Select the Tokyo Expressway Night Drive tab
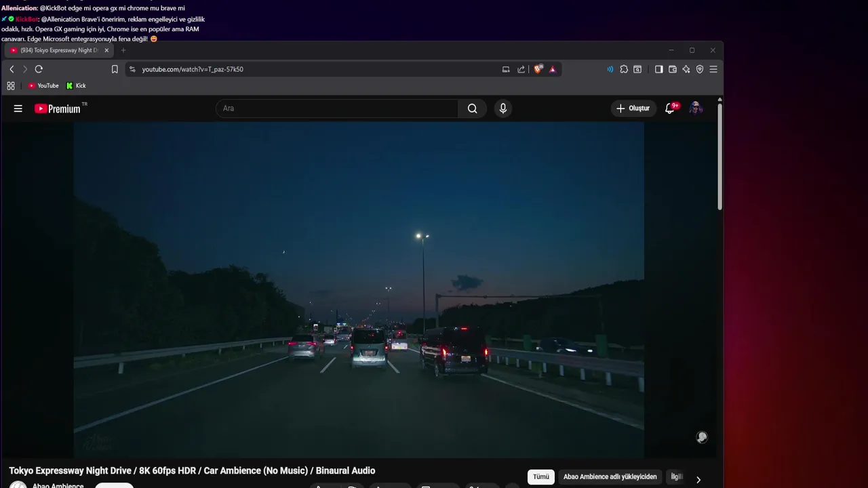This screenshot has width=868, height=488. (60, 50)
